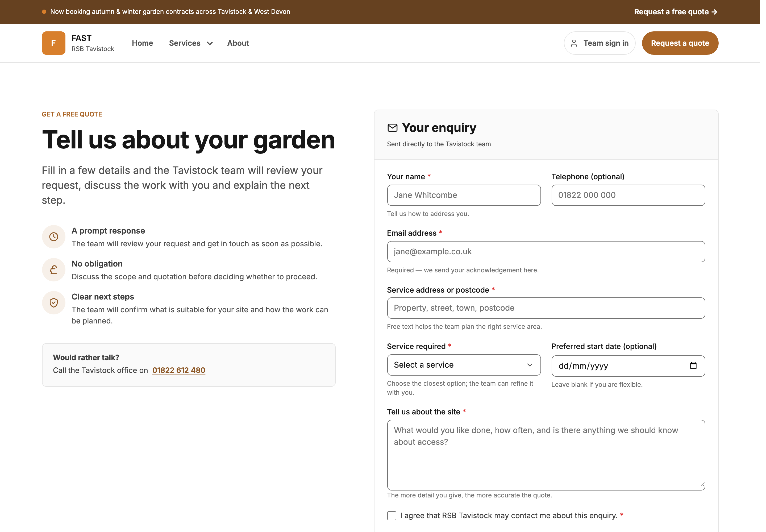Image resolution: width=766 pixels, height=532 pixels.
Task: Call the phone number link 01822 612 480
Action: [x=179, y=370]
